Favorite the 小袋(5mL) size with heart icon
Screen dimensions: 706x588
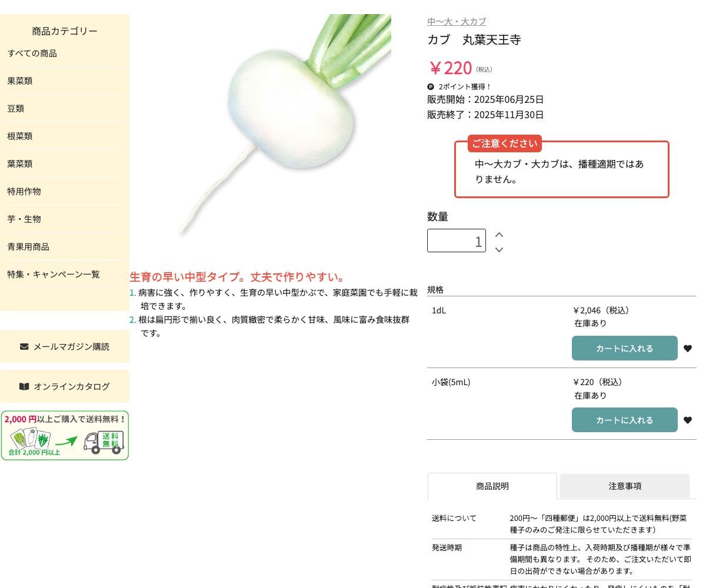688,420
